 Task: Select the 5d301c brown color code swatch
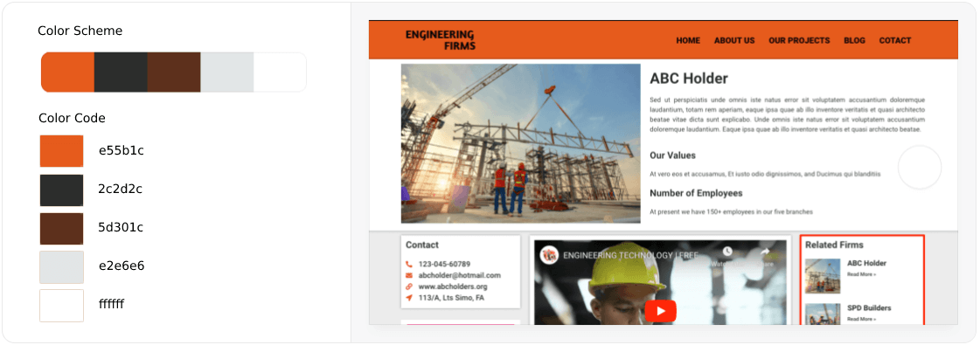tap(61, 228)
